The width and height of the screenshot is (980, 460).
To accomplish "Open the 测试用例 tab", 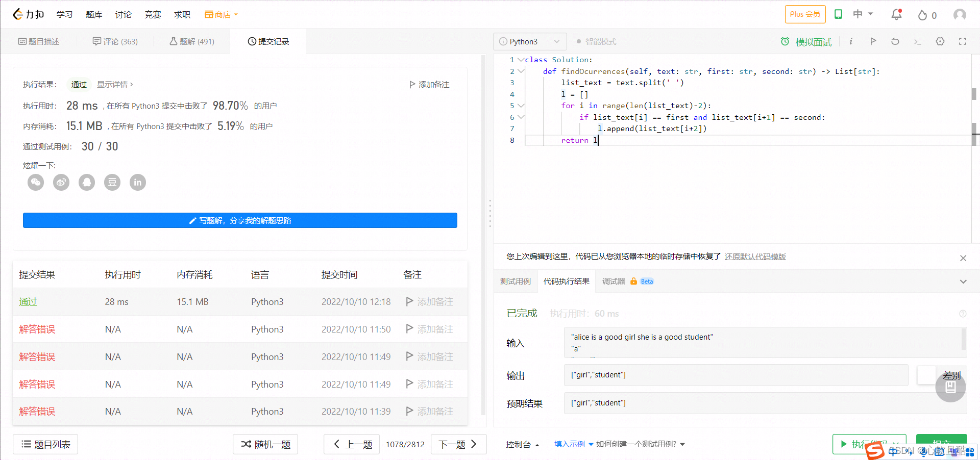I will (x=516, y=281).
